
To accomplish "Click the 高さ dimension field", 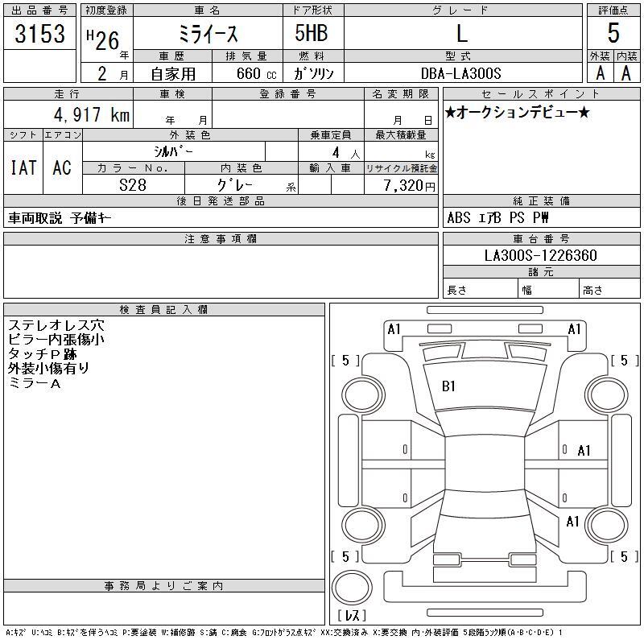I will tap(610, 288).
